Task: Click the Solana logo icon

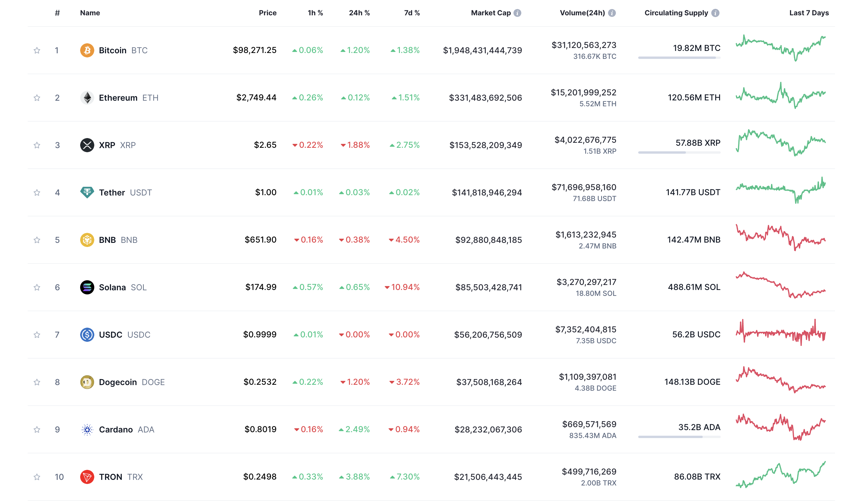Action: [x=87, y=287]
